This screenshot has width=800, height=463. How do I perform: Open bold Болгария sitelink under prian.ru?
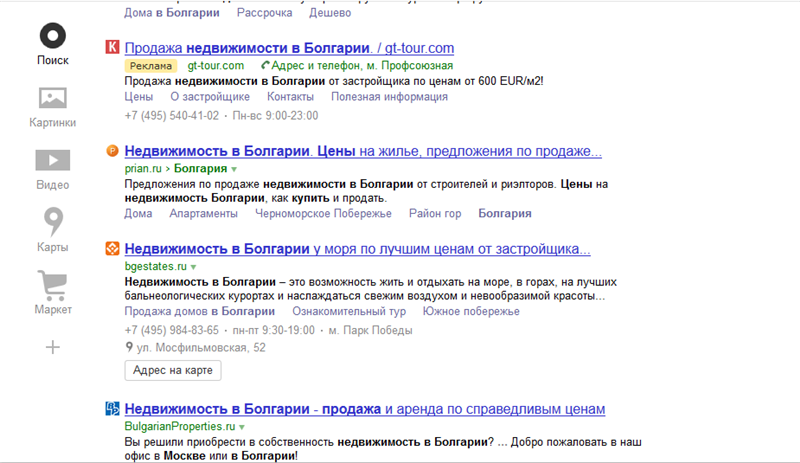click(505, 213)
